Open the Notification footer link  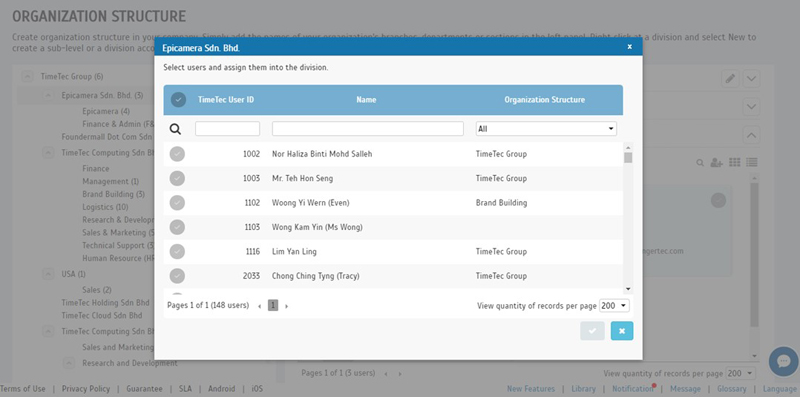click(x=633, y=389)
